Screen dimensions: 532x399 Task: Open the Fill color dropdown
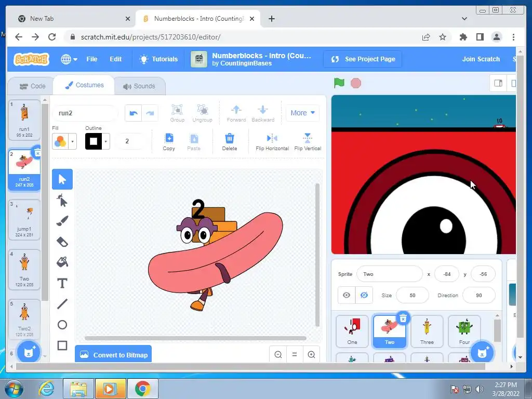click(x=72, y=141)
